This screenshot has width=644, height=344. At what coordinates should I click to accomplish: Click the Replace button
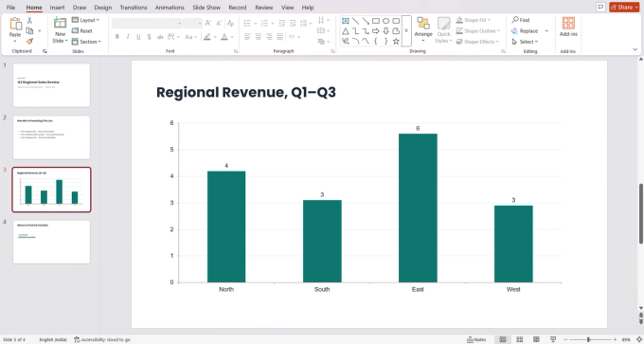coord(525,31)
